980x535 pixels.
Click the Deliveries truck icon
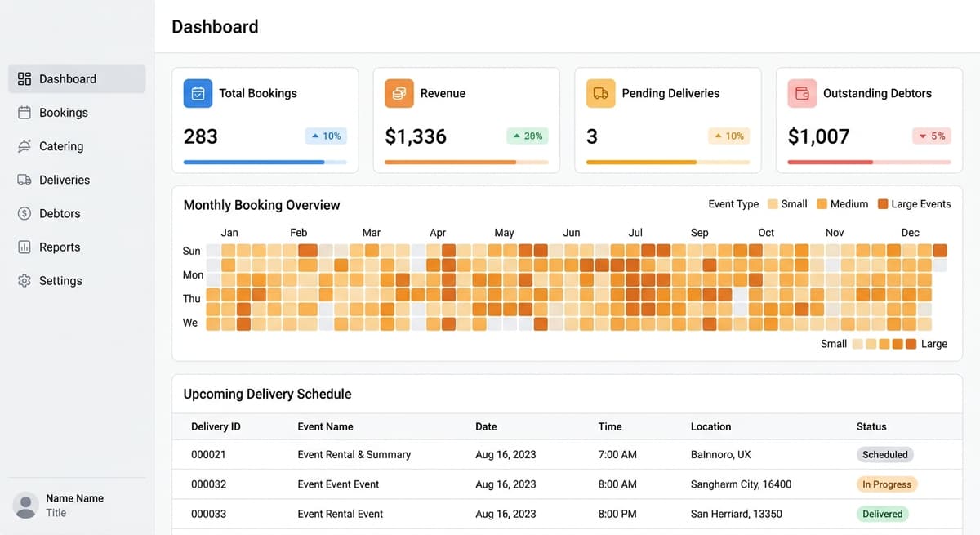(24, 179)
